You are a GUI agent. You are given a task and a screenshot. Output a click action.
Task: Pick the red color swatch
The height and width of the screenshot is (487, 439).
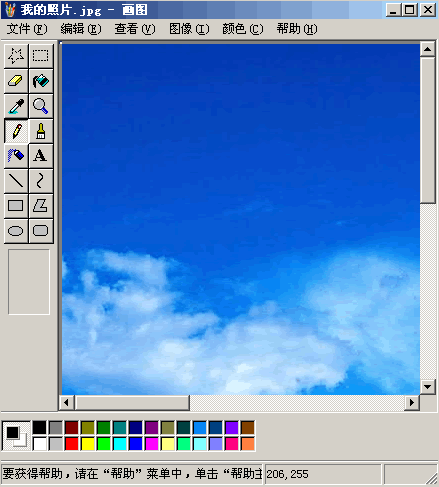coord(72,444)
